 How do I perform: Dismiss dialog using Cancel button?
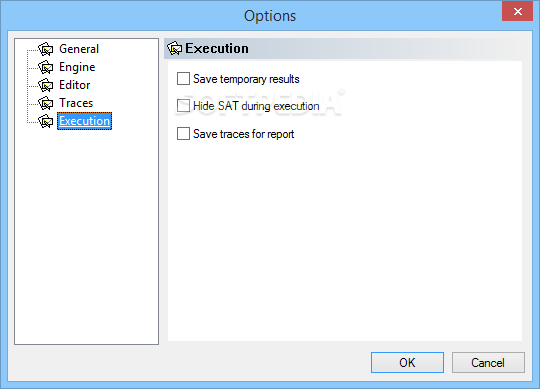click(x=488, y=362)
